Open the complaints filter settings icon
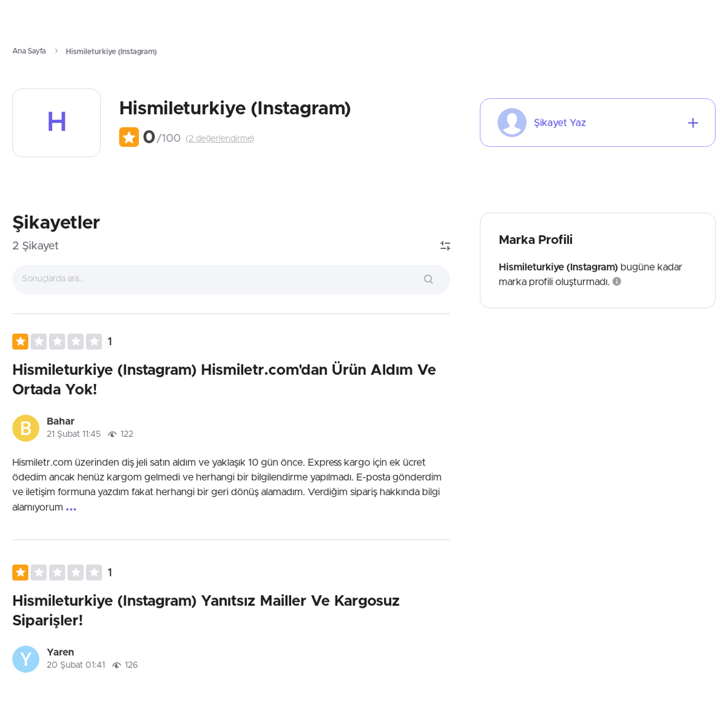 445,246
